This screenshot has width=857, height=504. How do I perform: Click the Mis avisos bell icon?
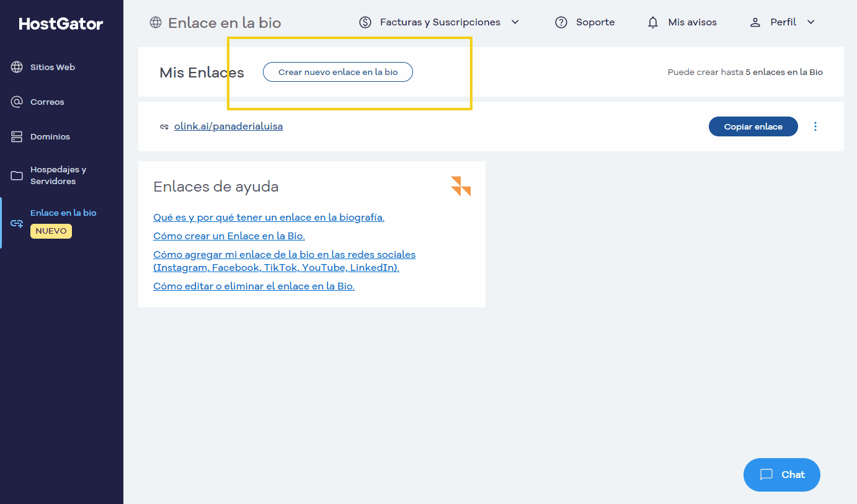[653, 22]
